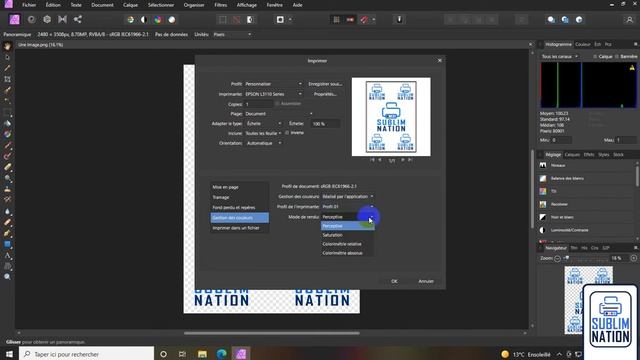The width and height of the screenshot is (640, 360).
Task: Open the Filtres menu
Action: click(x=220, y=5)
